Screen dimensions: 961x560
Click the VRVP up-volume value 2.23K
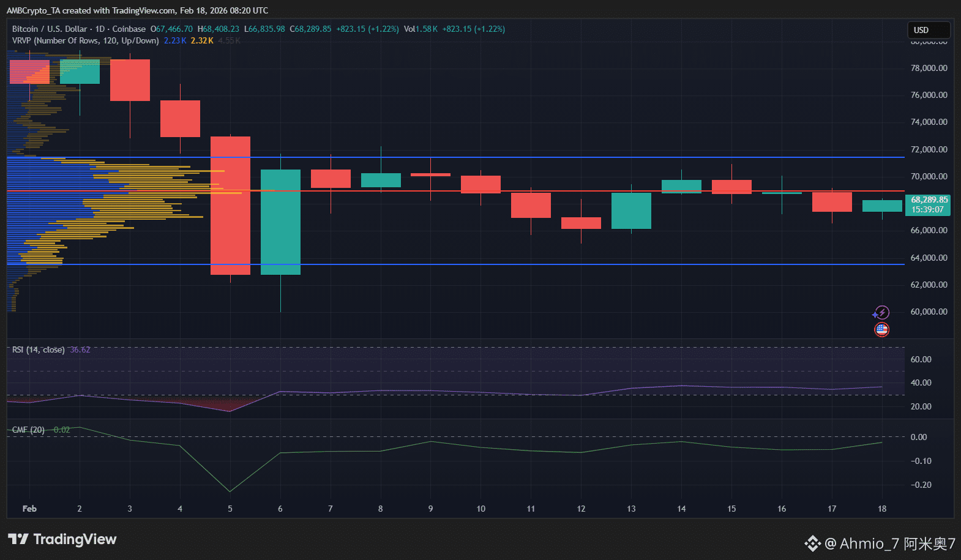pos(175,40)
